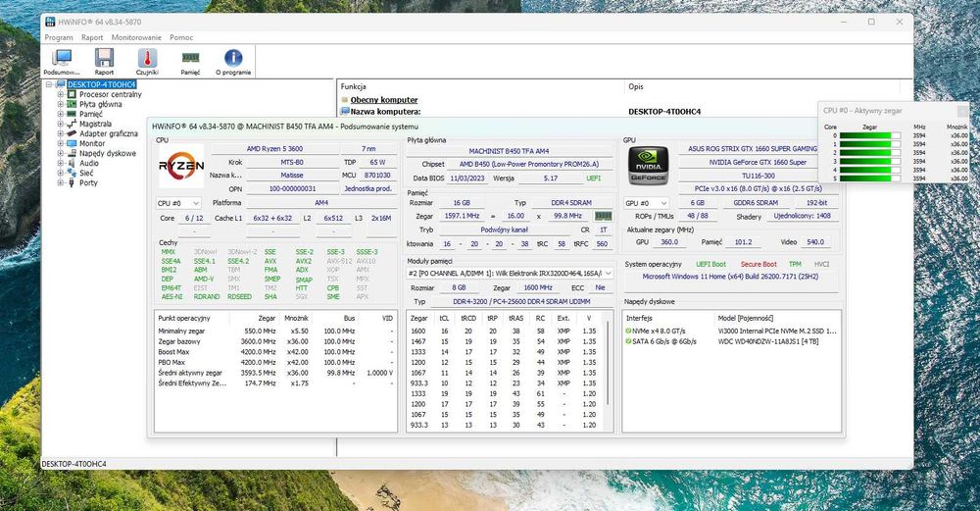Click the Audio speaker tree icon
Viewport: 980px width, 511px height.
tap(72, 163)
